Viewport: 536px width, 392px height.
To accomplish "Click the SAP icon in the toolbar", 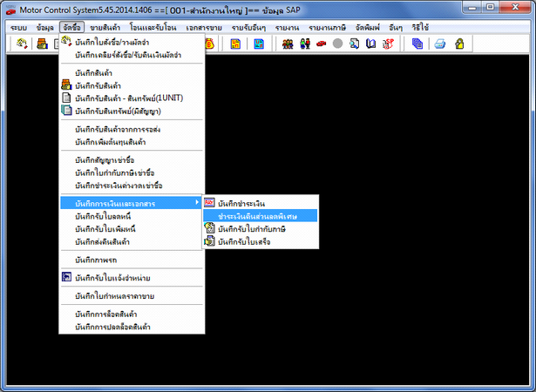I will click(390, 44).
